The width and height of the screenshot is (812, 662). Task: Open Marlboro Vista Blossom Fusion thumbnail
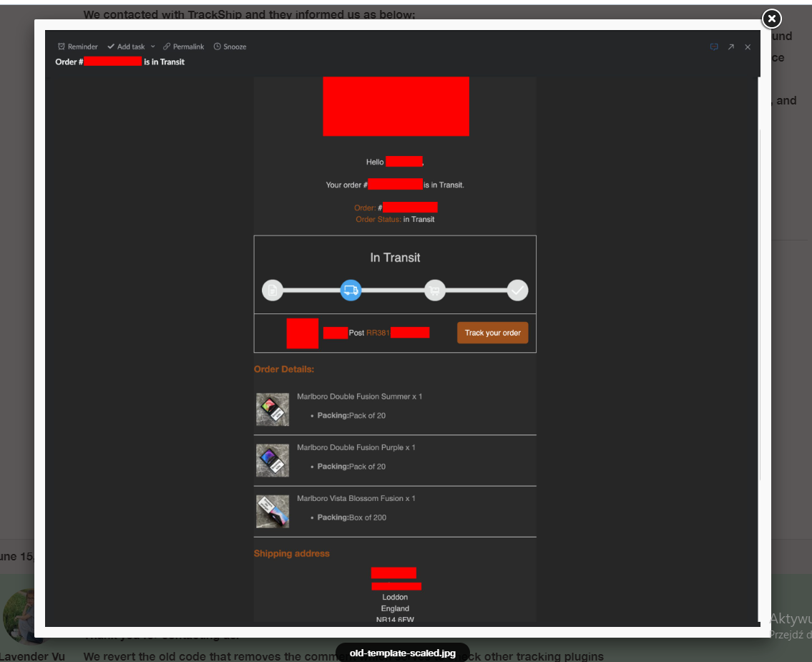pyautogui.click(x=273, y=511)
